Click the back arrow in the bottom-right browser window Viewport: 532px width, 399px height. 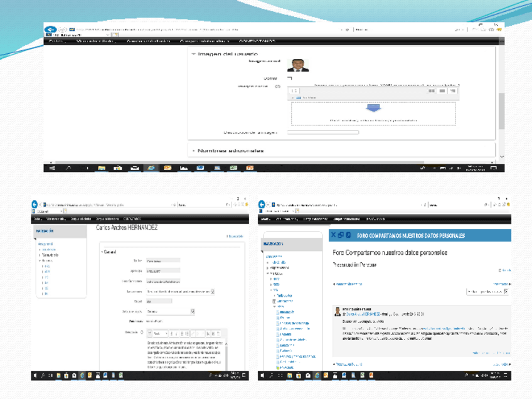pos(261,205)
